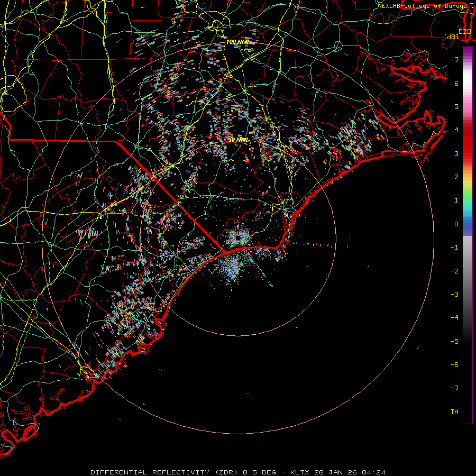Viewport: 476px width, 476px height.
Task: Select the 1 value on the dB scale
Action: pos(456,200)
